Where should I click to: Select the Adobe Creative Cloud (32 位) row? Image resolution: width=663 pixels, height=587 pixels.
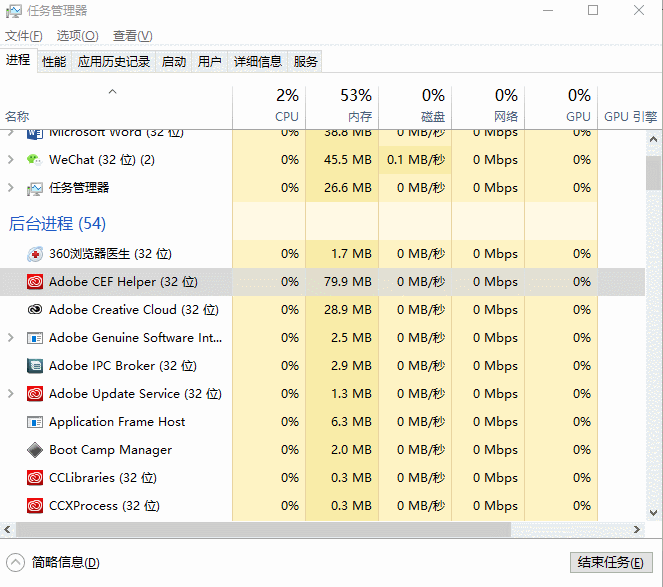coord(322,310)
